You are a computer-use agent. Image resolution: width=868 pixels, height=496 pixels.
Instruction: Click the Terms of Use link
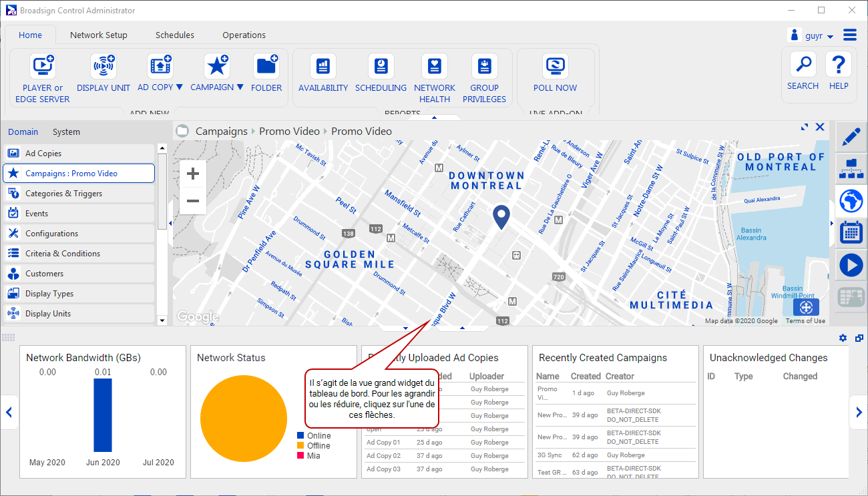805,321
